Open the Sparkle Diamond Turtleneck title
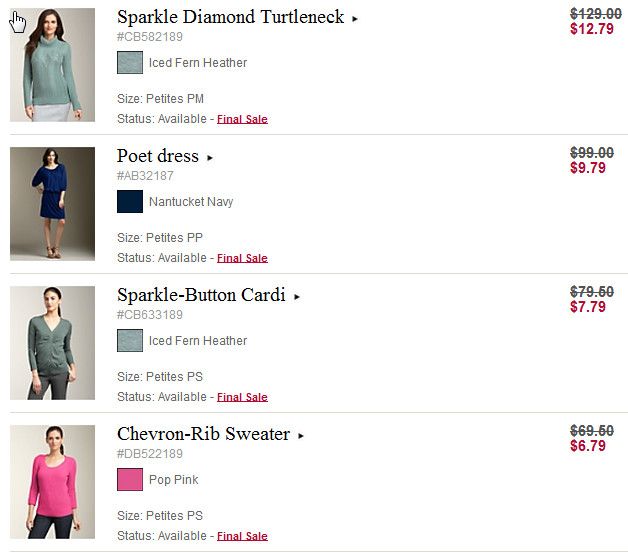Image resolution: width=628 pixels, height=552 pixels. point(230,17)
